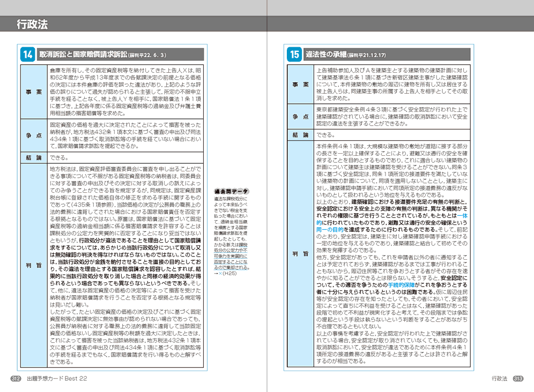Click the page 313 number badge
The width and height of the screenshot is (534, 392).
coord(517,379)
